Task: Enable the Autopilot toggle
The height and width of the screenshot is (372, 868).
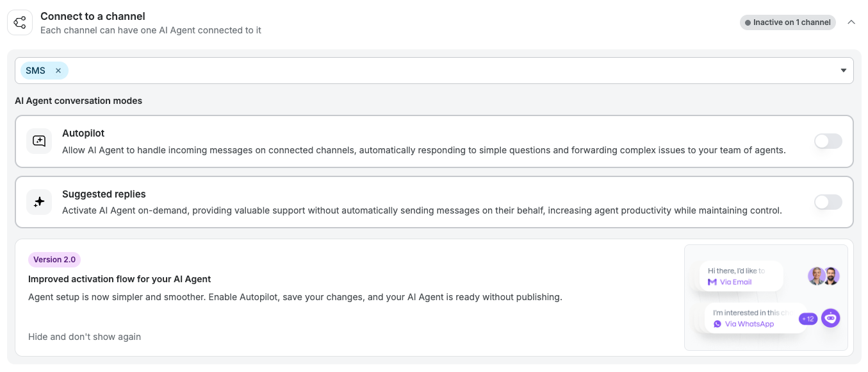Action: 828,141
